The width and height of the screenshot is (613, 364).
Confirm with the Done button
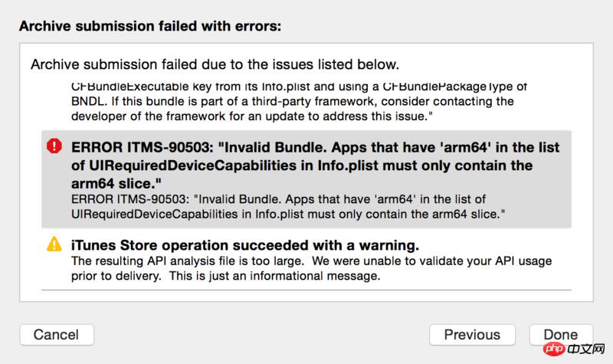point(560,334)
